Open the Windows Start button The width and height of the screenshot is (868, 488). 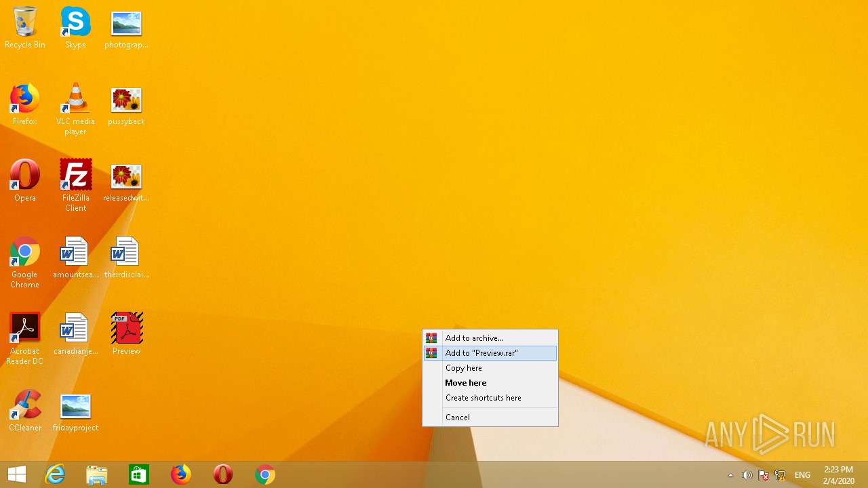(x=17, y=474)
